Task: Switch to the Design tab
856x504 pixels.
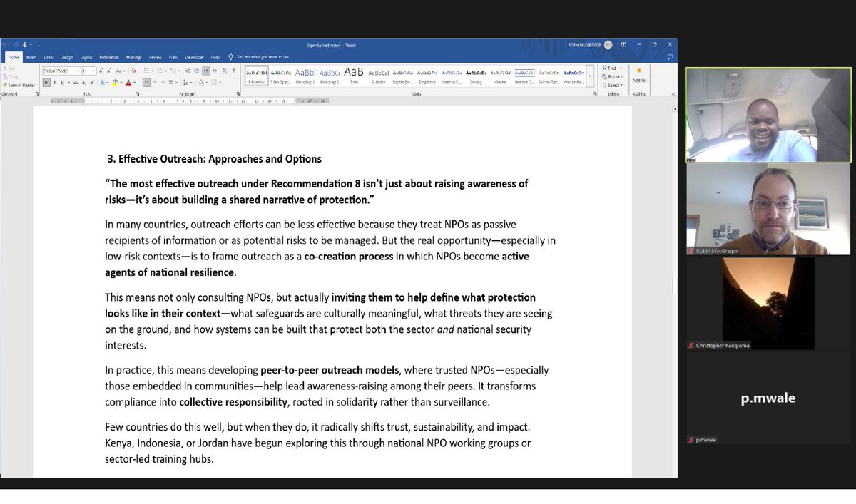Action: pyautogui.click(x=66, y=57)
